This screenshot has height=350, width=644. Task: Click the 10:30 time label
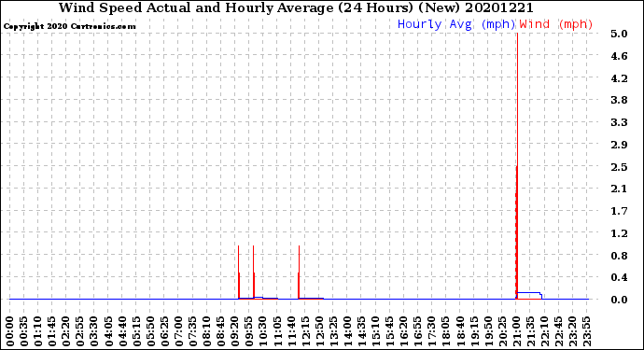click(264, 331)
